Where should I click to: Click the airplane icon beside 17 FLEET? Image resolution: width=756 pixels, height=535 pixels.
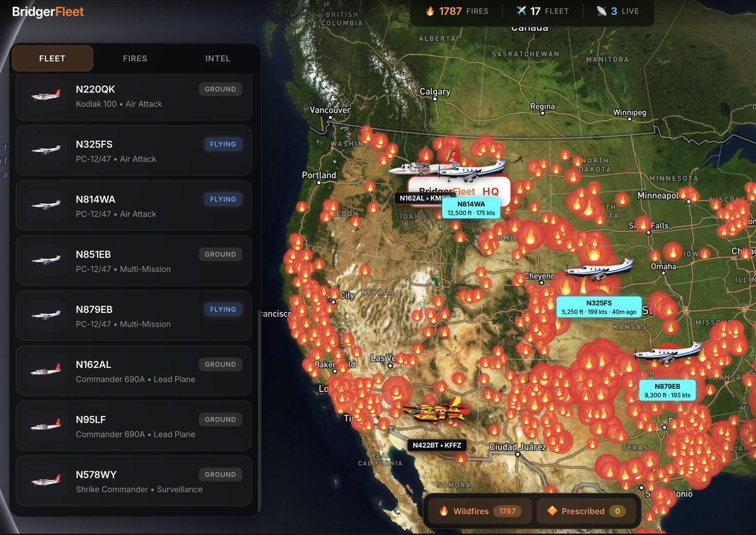coord(521,11)
